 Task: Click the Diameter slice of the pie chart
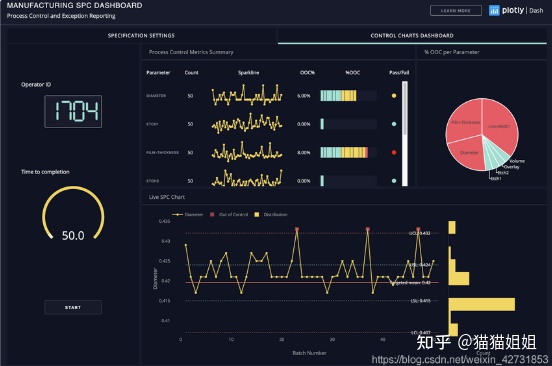click(468, 153)
